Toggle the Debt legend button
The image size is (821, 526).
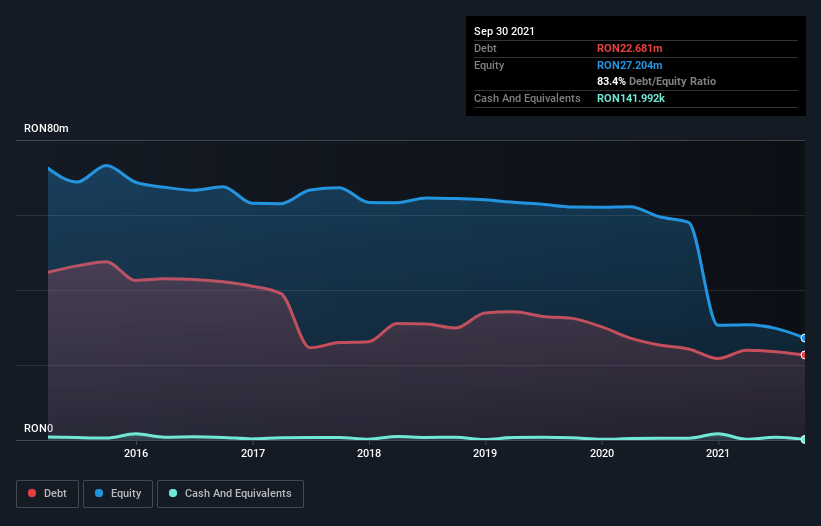(47, 494)
